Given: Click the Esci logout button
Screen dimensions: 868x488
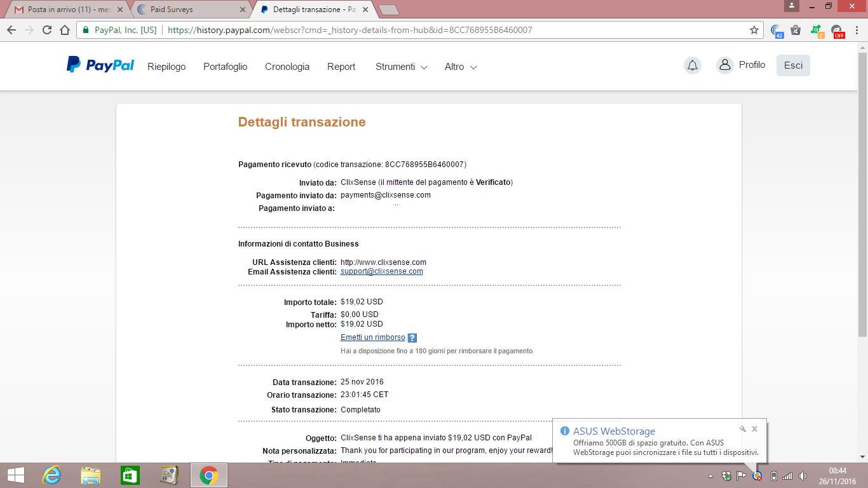Looking at the screenshot, I should (x=793, y=65).
